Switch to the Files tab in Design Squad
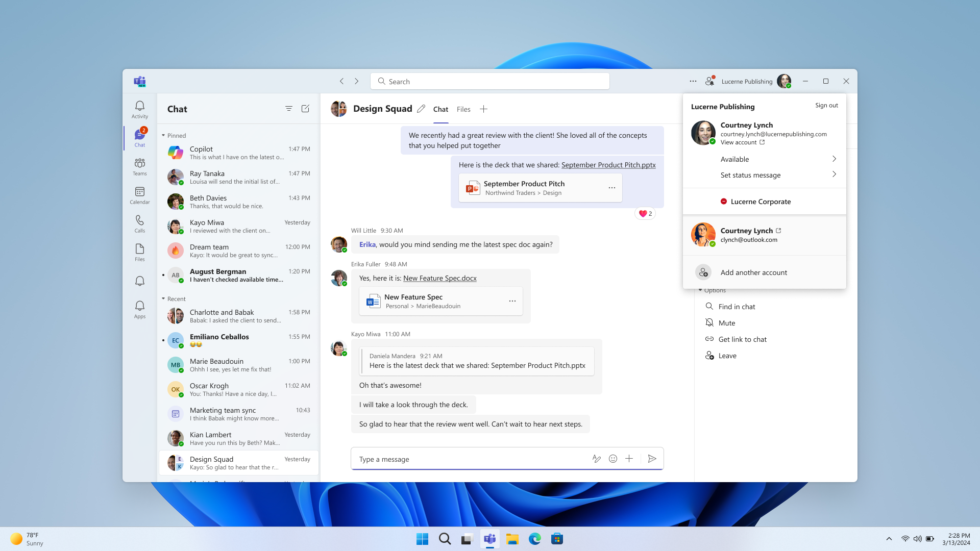Screen dimensions: 980x551 (x=463, y=109)
